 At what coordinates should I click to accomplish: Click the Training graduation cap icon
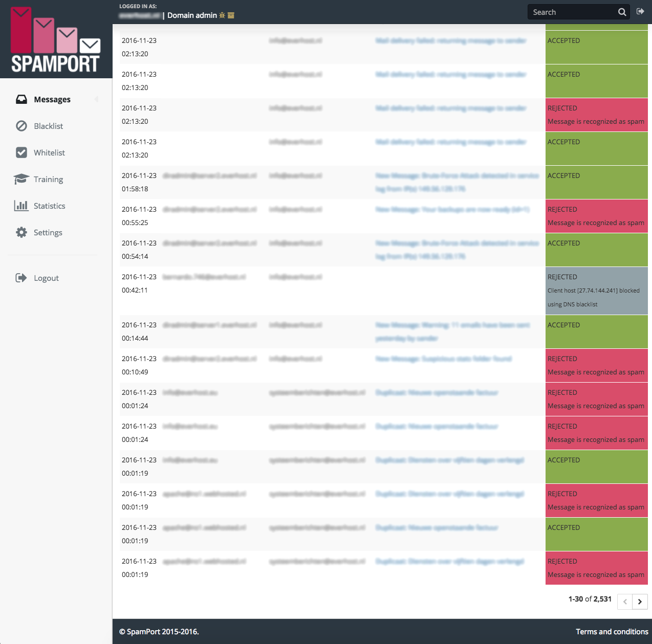tap(21, 179)
